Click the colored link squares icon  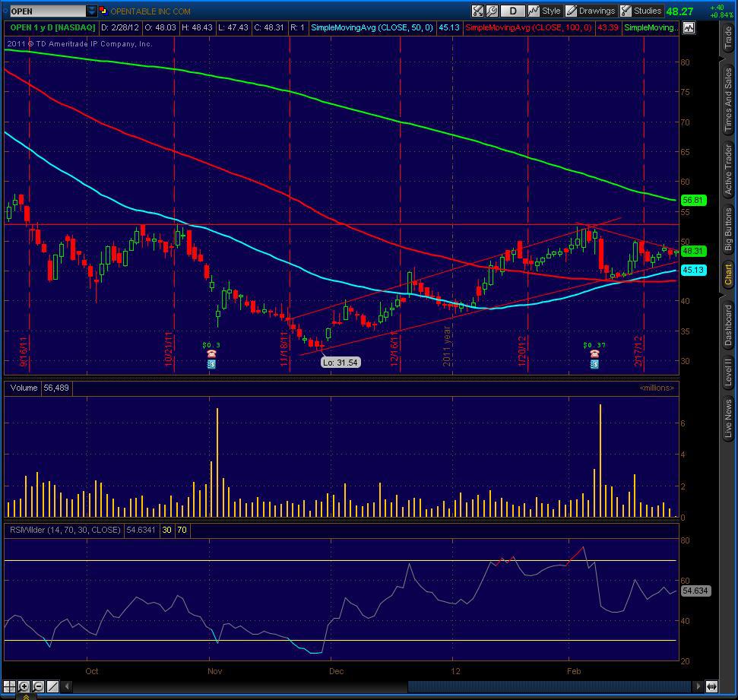[x=103, y=11]
